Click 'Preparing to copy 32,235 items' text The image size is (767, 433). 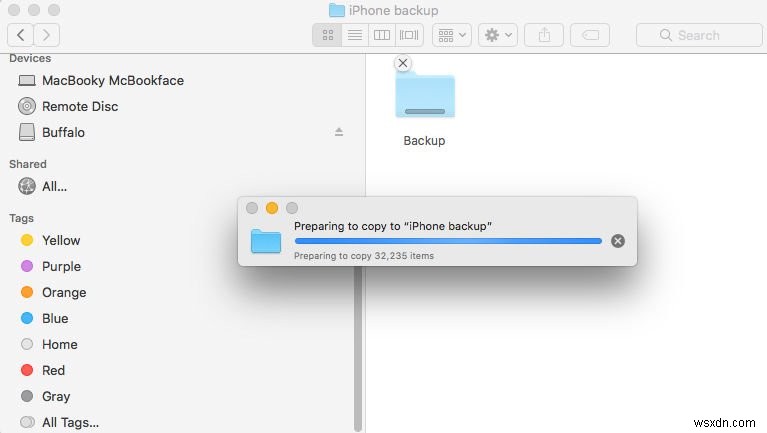pos(364,255)
